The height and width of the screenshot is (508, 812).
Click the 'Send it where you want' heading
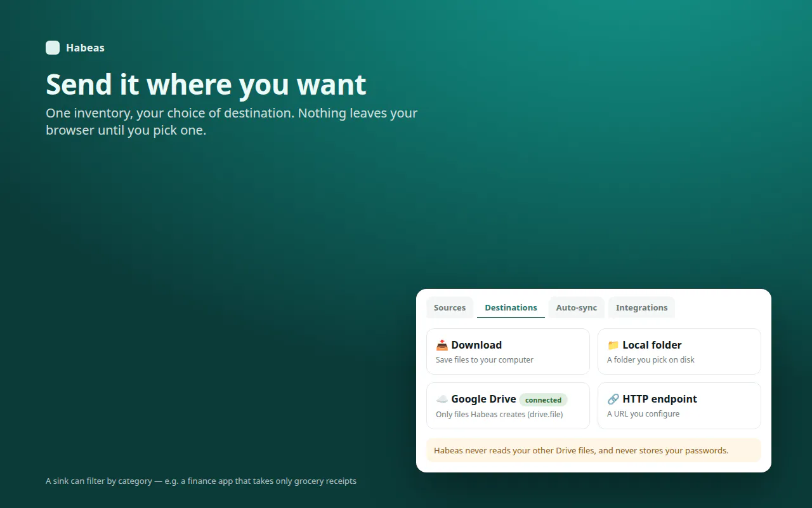pyautogui.click(x=206, y=84)
